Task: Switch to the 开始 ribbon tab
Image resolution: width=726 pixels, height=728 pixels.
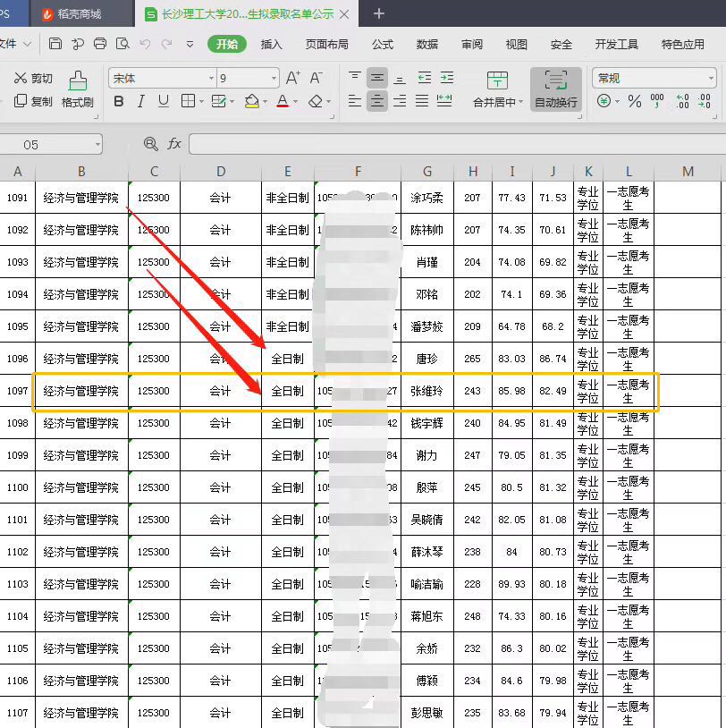Action: [x=227, y=44]
